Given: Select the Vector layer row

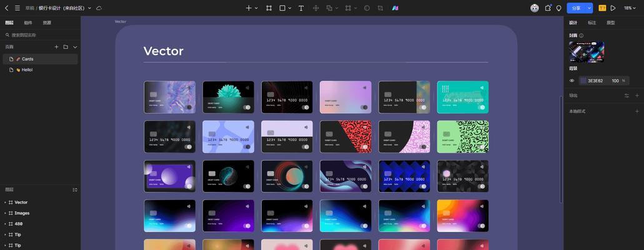Looking at the screenshot, I should (x=40, y=202).
